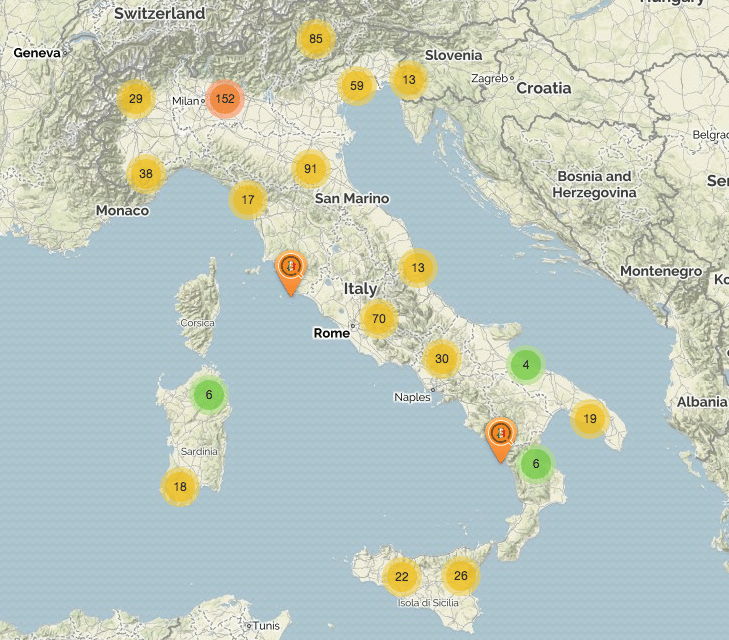Open the 59 cluster near Venice
Screen dimensions: 729x640
click(357, 86)
